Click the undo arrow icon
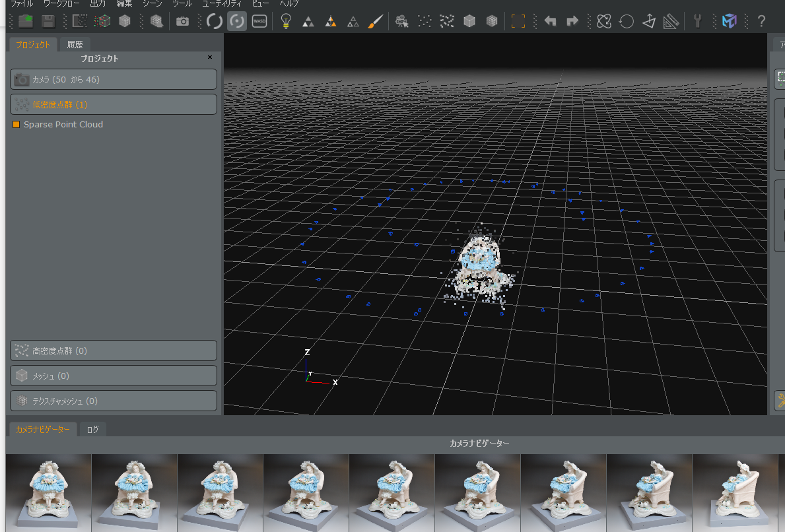785x532 pixels. tap(550, 21)
